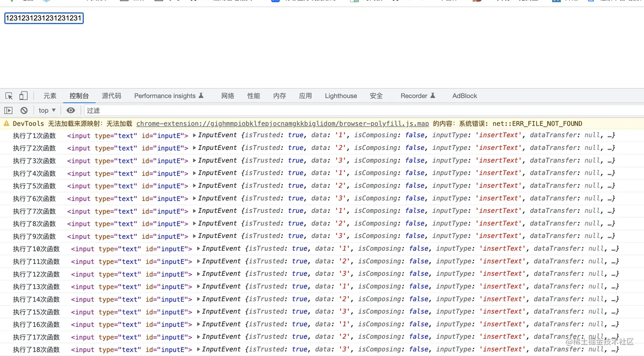Open the Recorder tab

click(418, 96)
